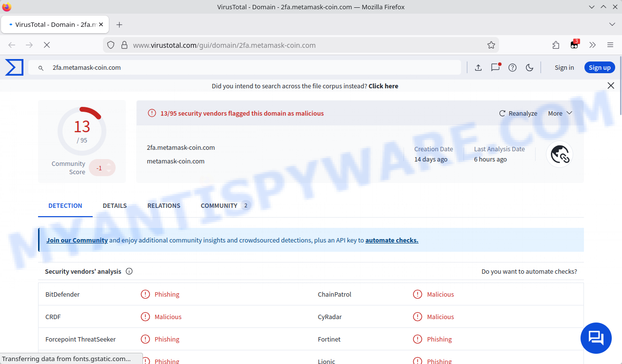Dismiss the file corpus search banner
This screenshot has width=622, height=364.
(x=610, y=86)
